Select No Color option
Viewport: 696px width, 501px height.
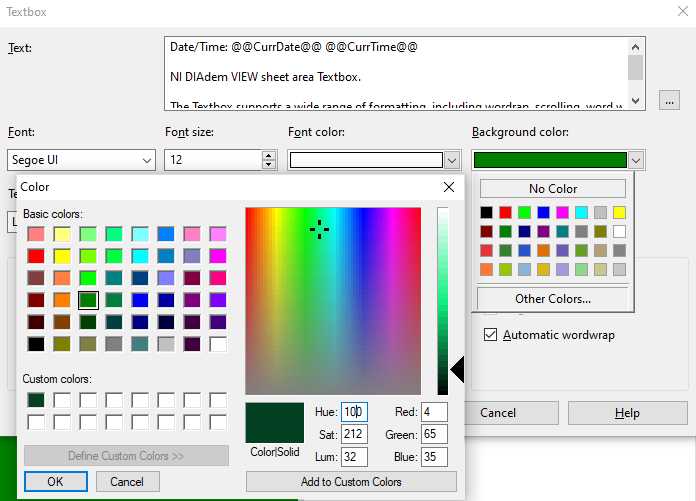tap(553, 189)
